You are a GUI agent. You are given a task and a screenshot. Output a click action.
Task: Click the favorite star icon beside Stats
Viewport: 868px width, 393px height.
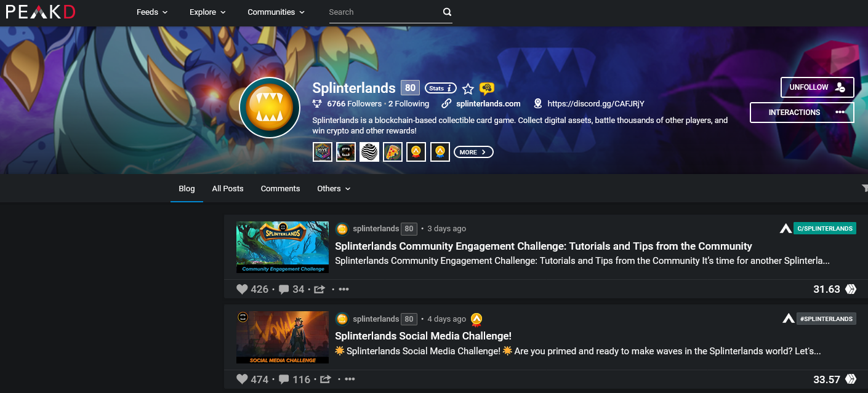[x=468, y=89]
